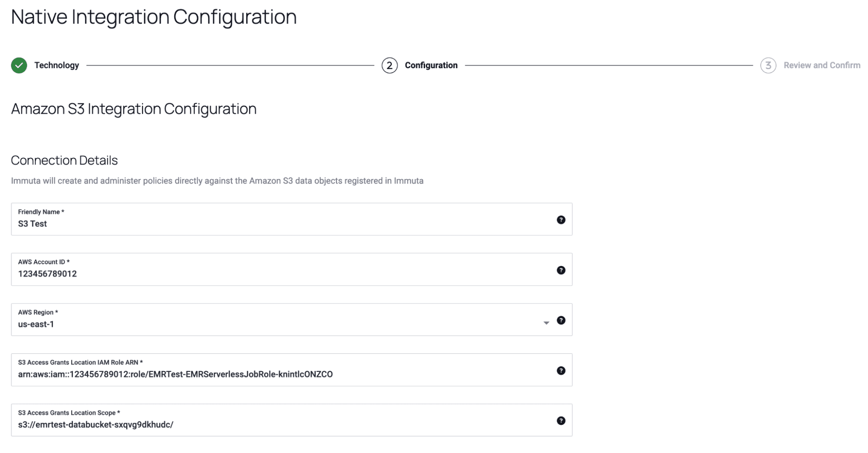This screenshot has height=453, width=868.
Task: Select the Configuration step label
Action: click(431, 66)
